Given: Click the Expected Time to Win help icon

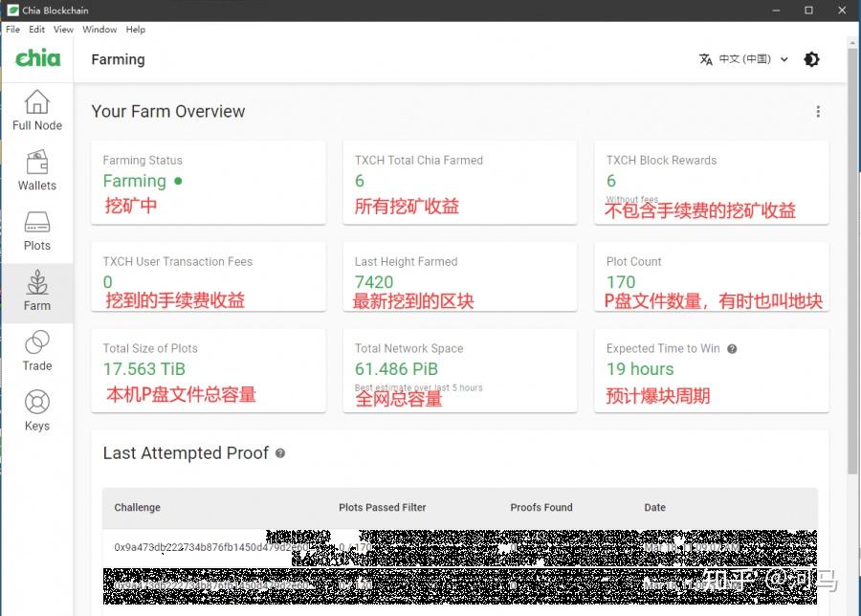Looking at the screenshot, I should point(732,348).
